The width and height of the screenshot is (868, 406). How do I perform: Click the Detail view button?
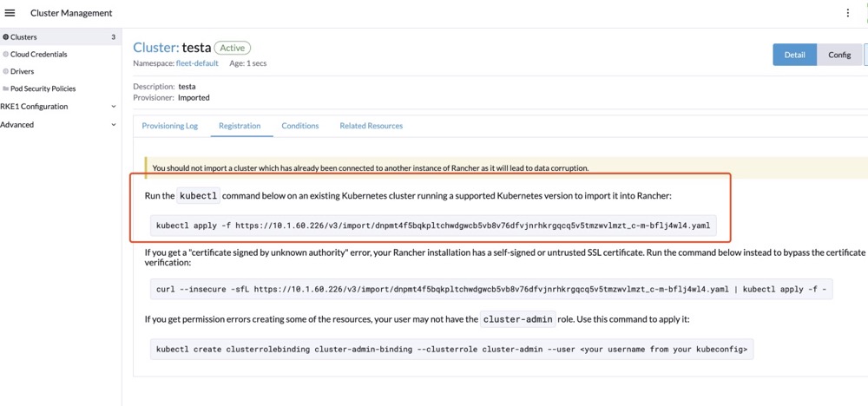(794, 55)
